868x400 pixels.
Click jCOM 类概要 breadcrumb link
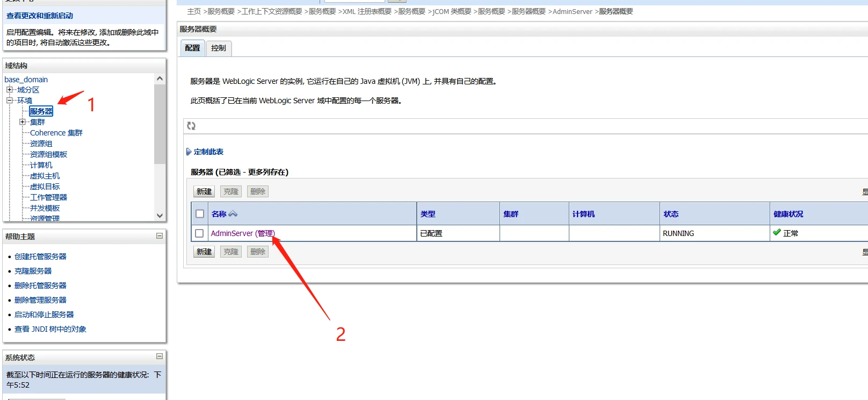coord(452,11)
